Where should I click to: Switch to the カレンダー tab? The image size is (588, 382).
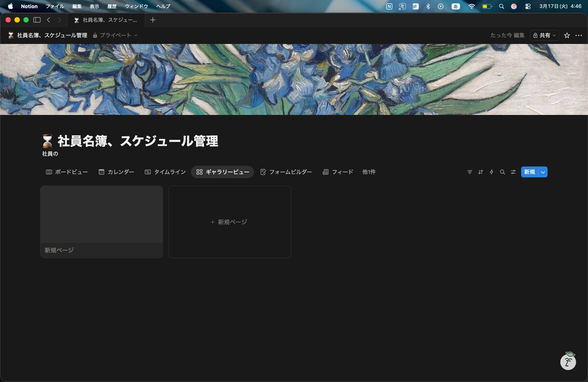click(x=116, y=172)
